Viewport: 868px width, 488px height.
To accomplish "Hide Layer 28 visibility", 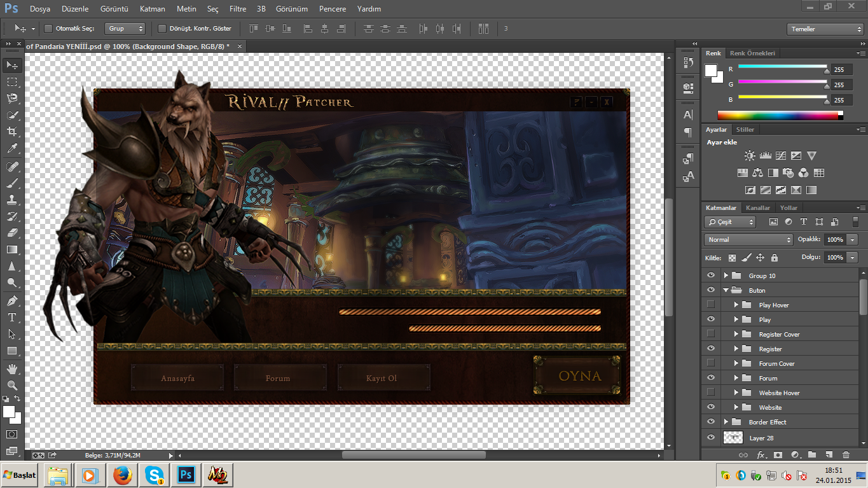I will (x=711, y=438).
